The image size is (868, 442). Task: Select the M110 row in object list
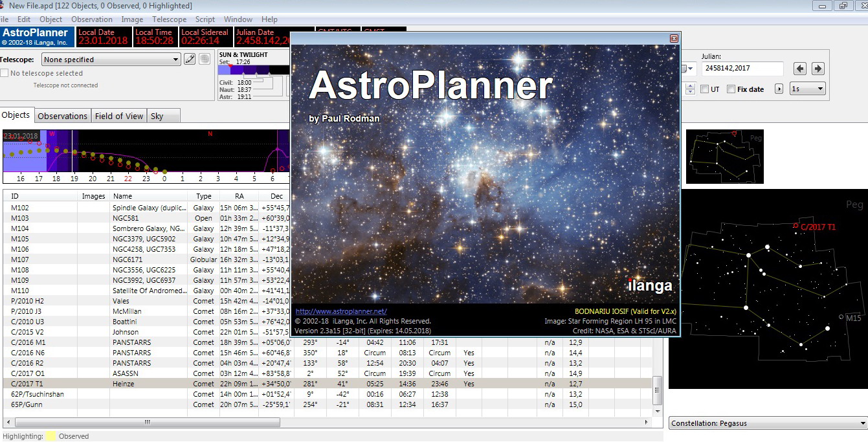click(x=148, y=291)
